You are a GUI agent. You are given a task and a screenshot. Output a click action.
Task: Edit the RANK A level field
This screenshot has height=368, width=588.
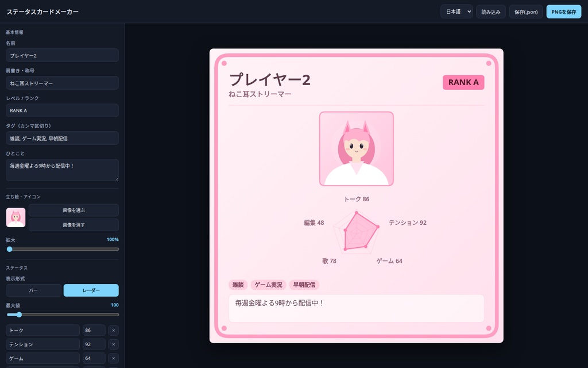[x=62, y=110]
